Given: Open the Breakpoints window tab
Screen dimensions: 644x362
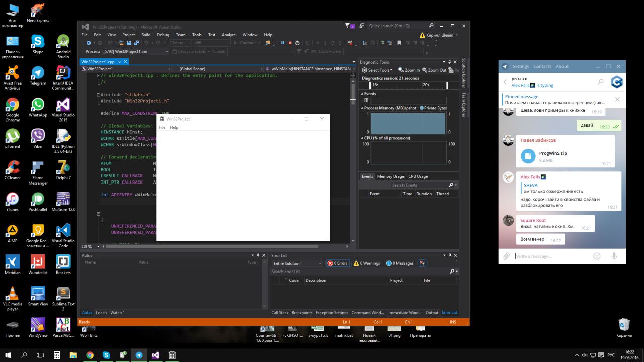Looking at the screenshot, I should point(302,313).
